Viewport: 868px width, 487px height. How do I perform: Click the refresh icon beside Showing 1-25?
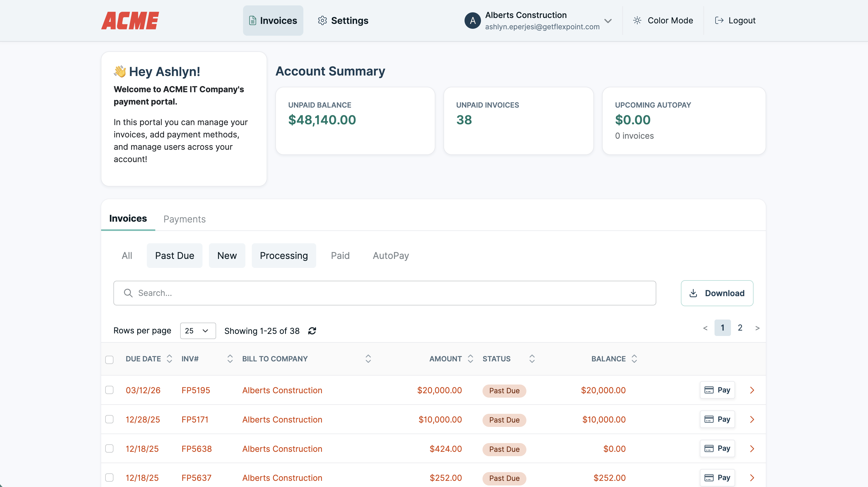pos(312,331)
